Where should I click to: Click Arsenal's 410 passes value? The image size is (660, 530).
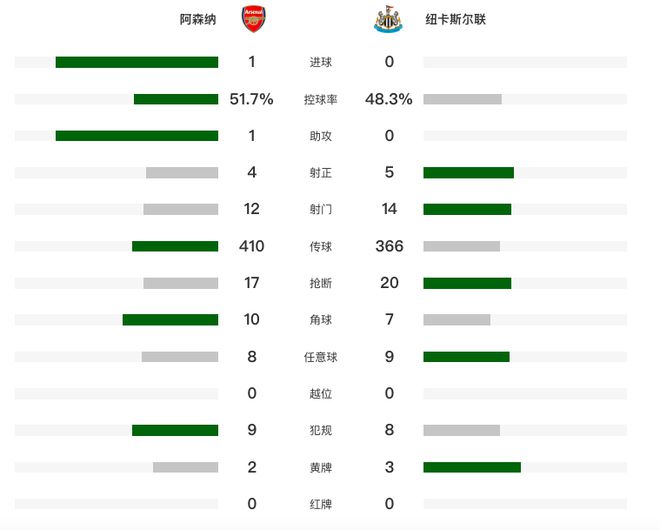click(x=252, y=246)
